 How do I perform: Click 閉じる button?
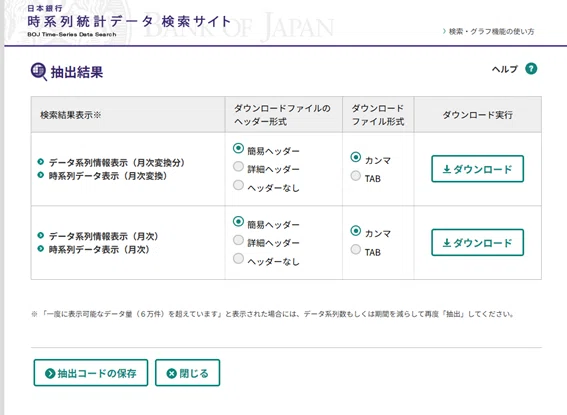pos(187,373)
